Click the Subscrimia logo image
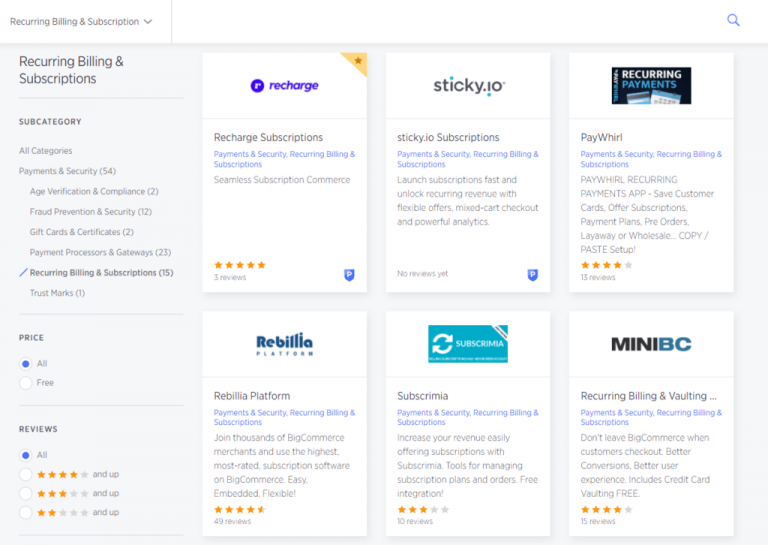The width and height of the screenshot is (768, 545). click(468, 344)
